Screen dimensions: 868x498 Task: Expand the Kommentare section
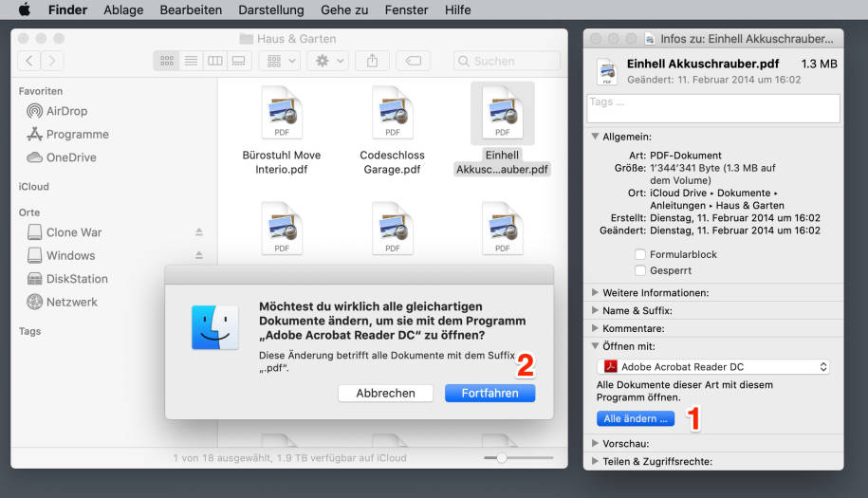595,327
